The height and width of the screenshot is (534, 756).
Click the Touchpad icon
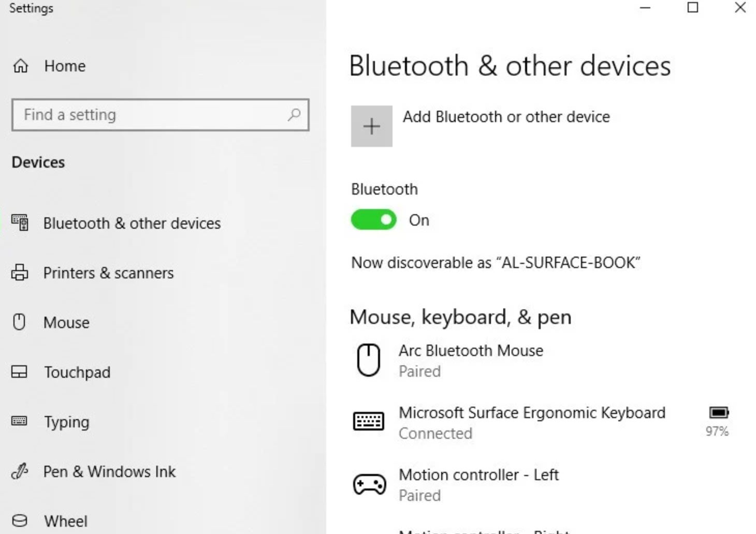coord(20,372)
